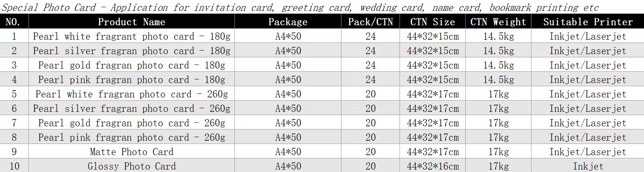Click the 'NO.' column header
644x172 pixels.
[x=14, y=22]
